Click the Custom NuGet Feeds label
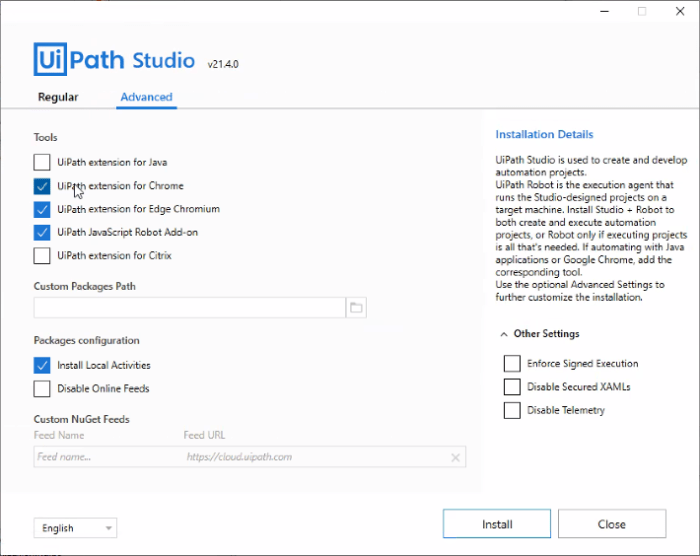700x556 pixels. [82, 419]
